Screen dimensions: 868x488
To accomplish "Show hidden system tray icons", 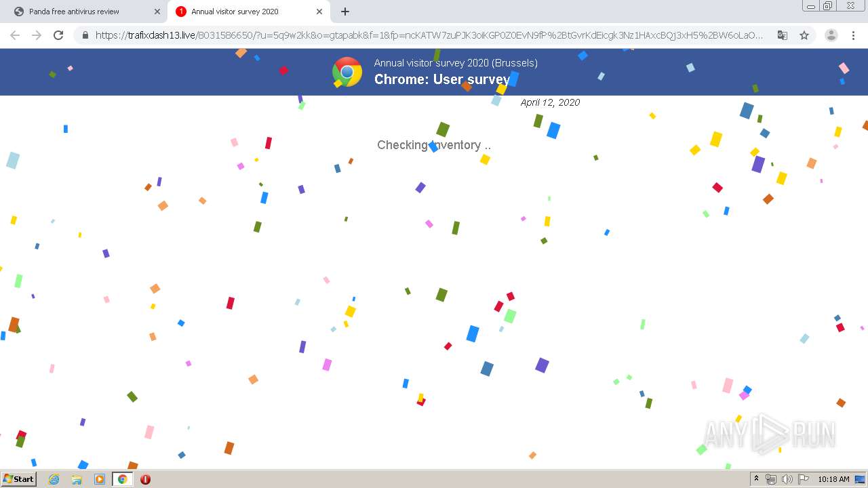I will [x=756, y=479].
